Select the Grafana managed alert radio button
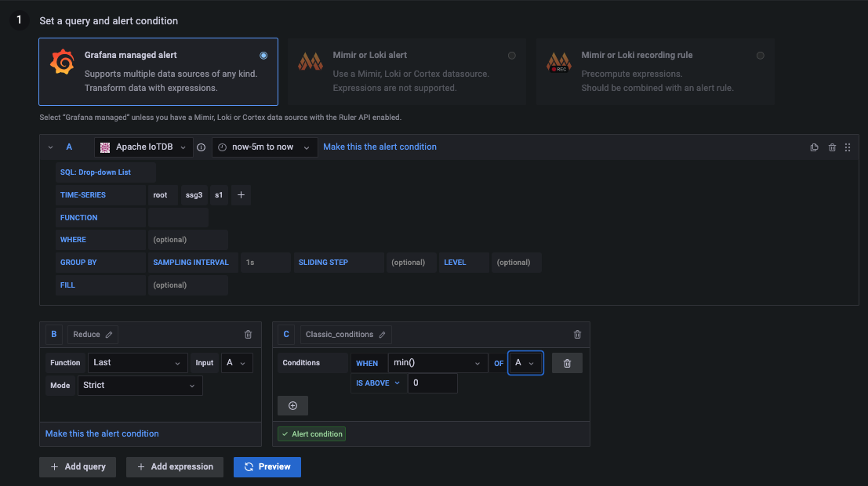Viewport: 868px width, 486px height. 263,55
